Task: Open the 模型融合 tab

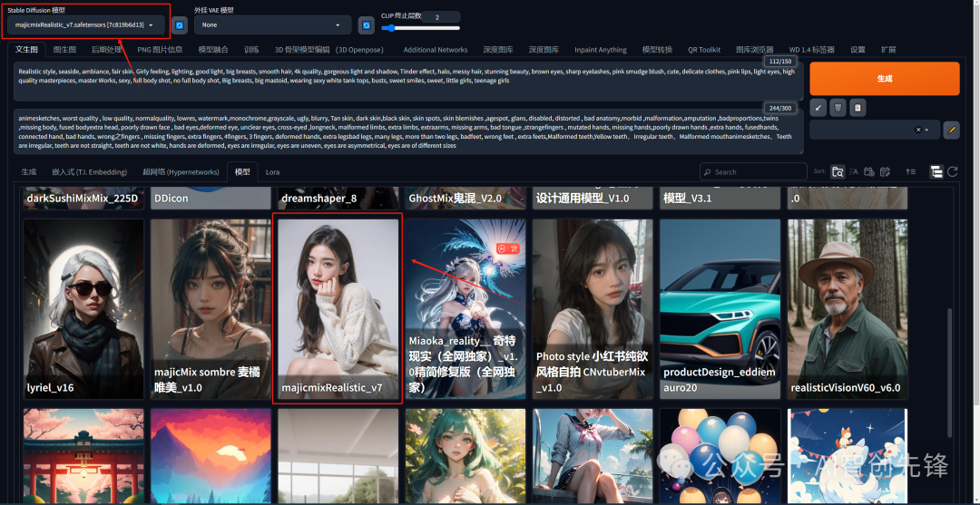Action: (x=213, y=49)
